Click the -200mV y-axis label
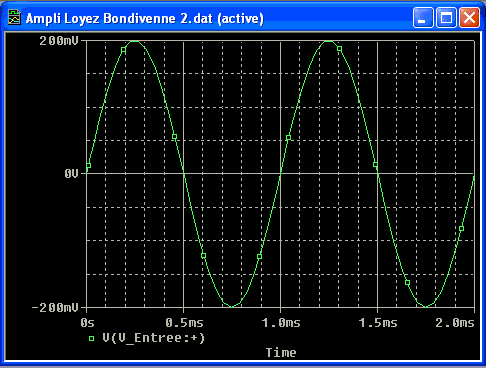Image resolution: width=486 pixels, height=368 pixels. (x=55, y=307)
